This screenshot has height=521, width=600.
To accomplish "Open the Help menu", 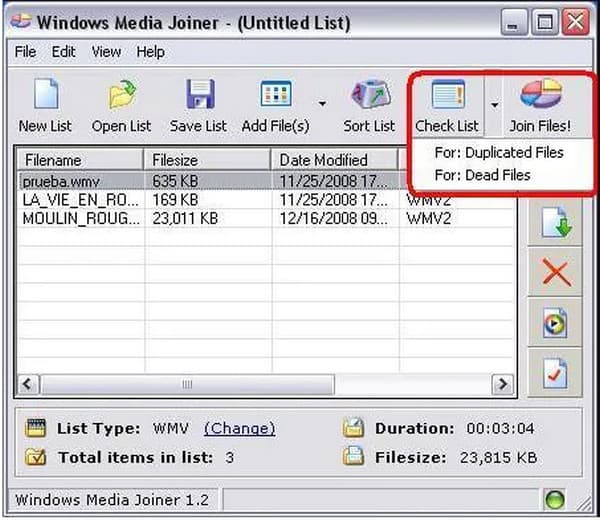I will click(x=150, y=52).
